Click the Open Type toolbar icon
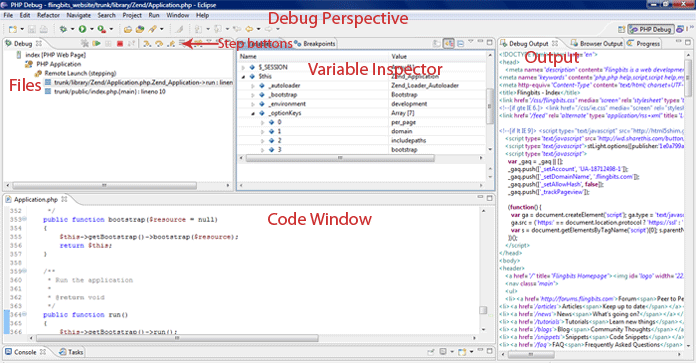 pyautogui.click(x=140, y=29)
